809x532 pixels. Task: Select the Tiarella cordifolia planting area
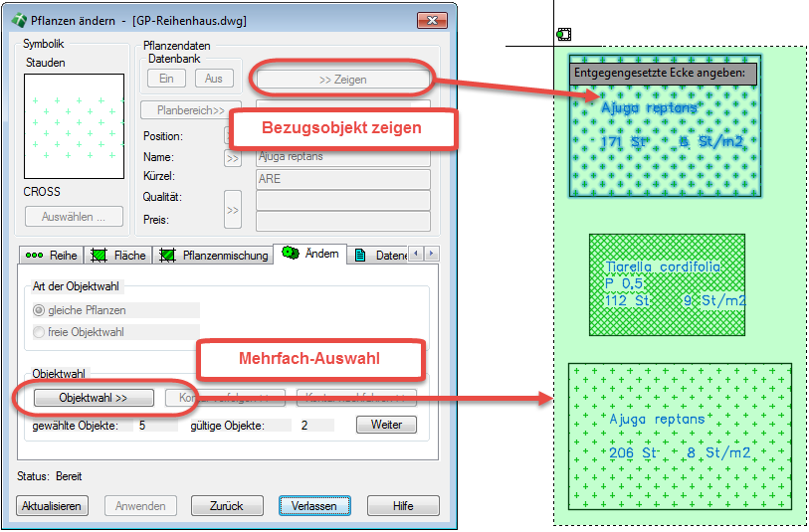[x=666, y=285]
